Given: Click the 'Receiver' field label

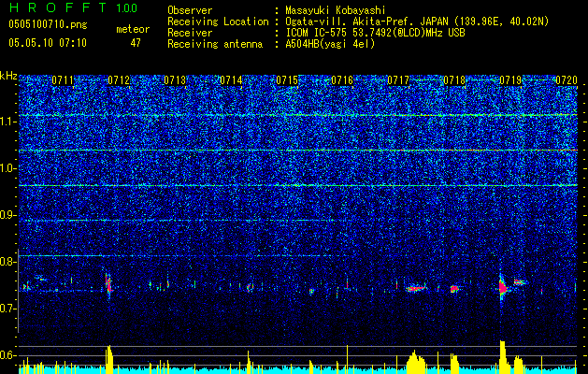Looking at the screenshot, I should (x=190, y=33).
